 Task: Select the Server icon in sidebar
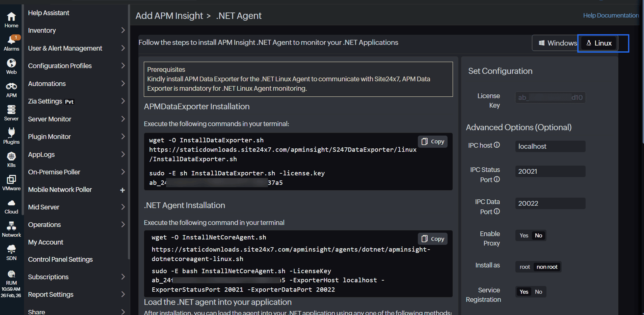click(11, 110)
